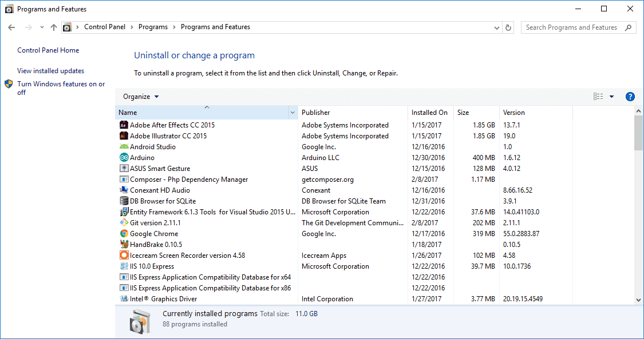Sort by the Publisher column header

coord(353,112)
